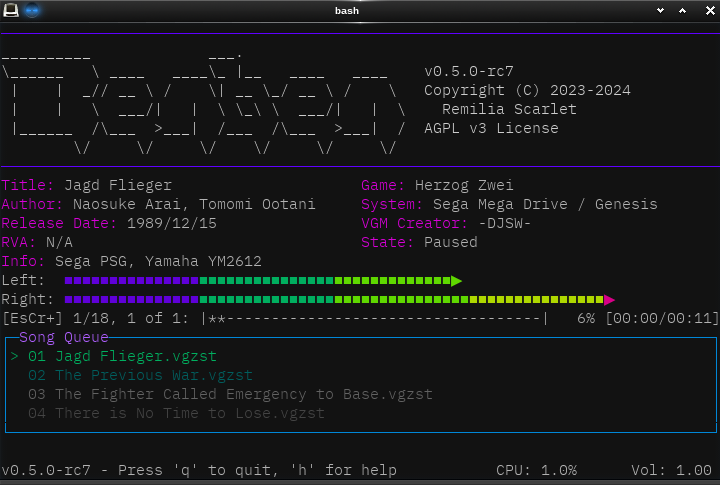The image size is (720, 485).
Task: Click 'Copyright (C) 2023-2024' text
Action: [527, 90]
